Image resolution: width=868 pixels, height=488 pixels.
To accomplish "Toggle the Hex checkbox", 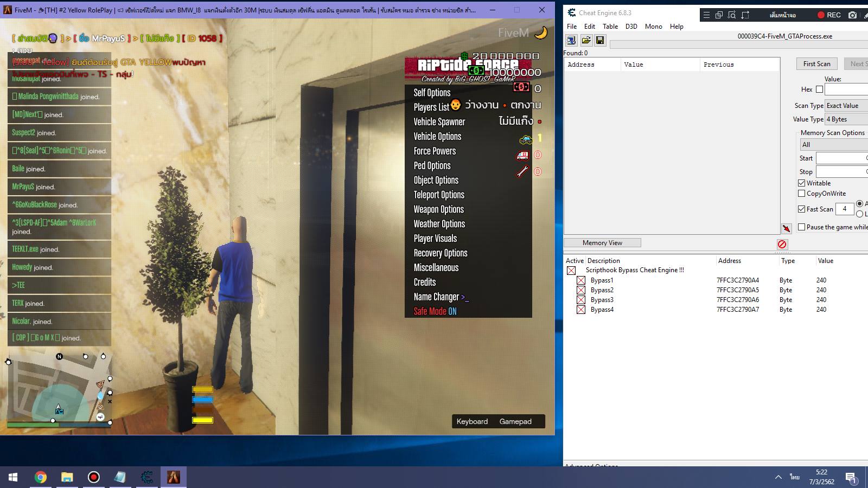I will pos(819,89).
